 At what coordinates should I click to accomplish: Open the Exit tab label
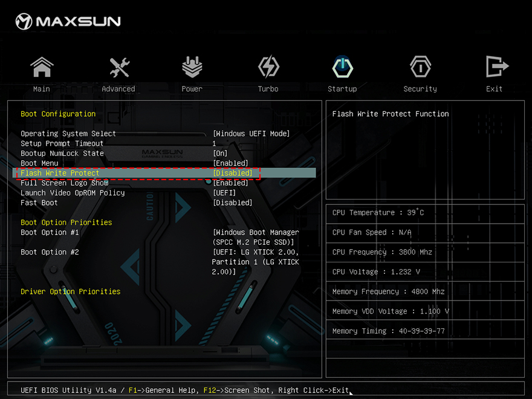tap(495, 89)
